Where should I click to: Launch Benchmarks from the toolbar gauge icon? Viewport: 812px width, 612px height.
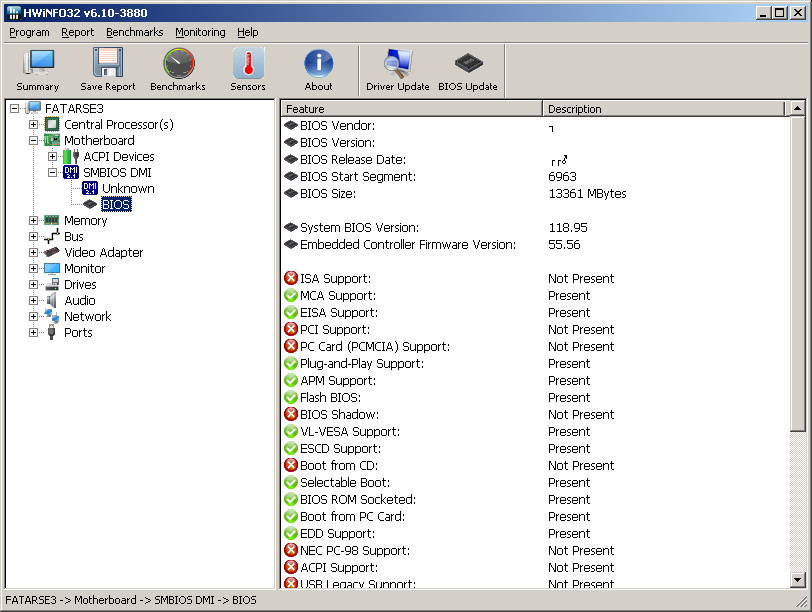point(178,63)
